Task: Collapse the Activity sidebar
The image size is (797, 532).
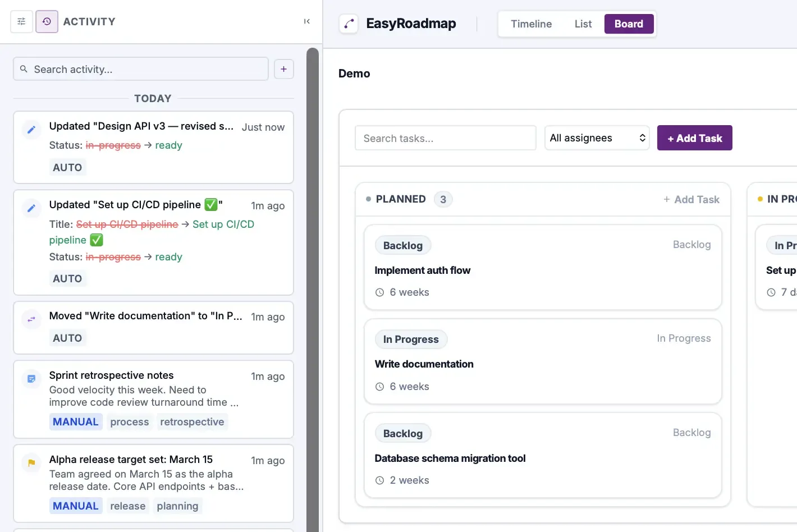Action: click(x=307, y=21)
